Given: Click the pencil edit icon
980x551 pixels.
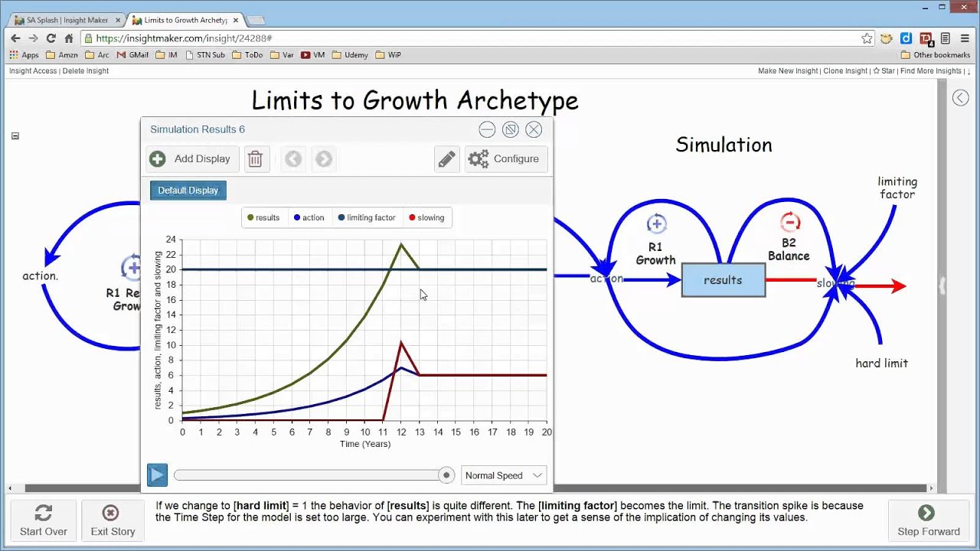Looking at the screenshot, I should click(446, 159).
